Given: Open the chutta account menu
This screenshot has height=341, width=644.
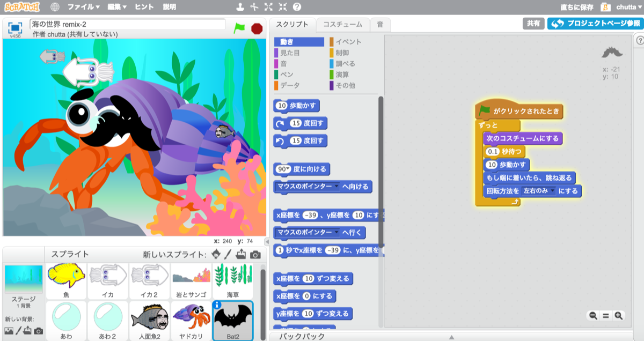Looking at the screenshot, I should coord(627,7).
